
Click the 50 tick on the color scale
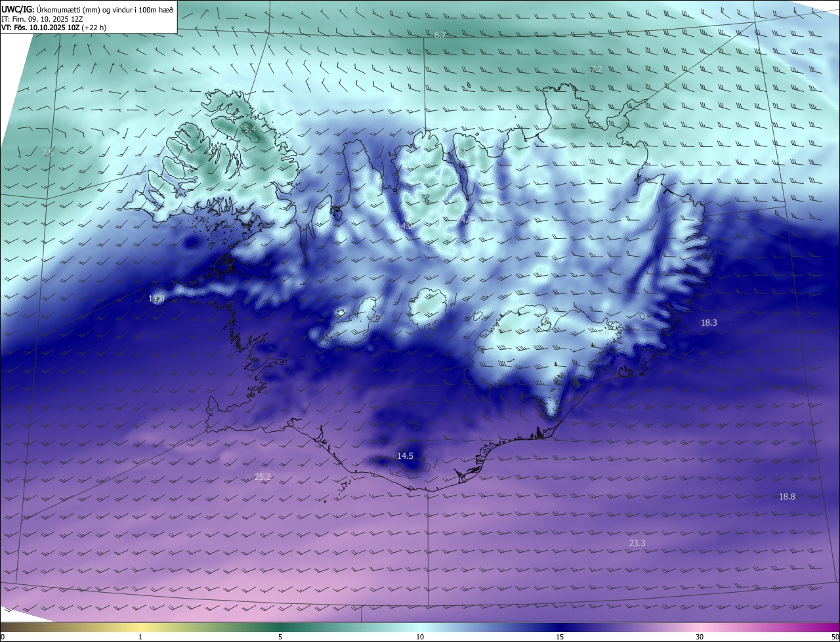[835, 637]
